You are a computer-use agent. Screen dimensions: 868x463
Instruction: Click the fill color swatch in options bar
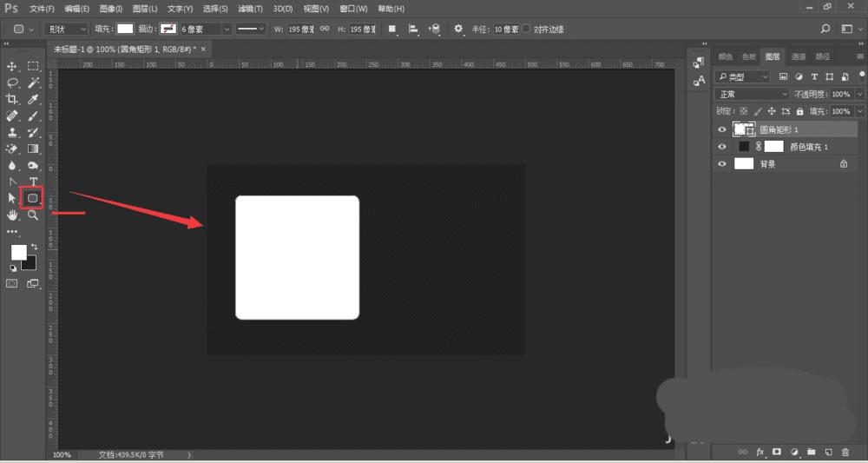point(126,29)
